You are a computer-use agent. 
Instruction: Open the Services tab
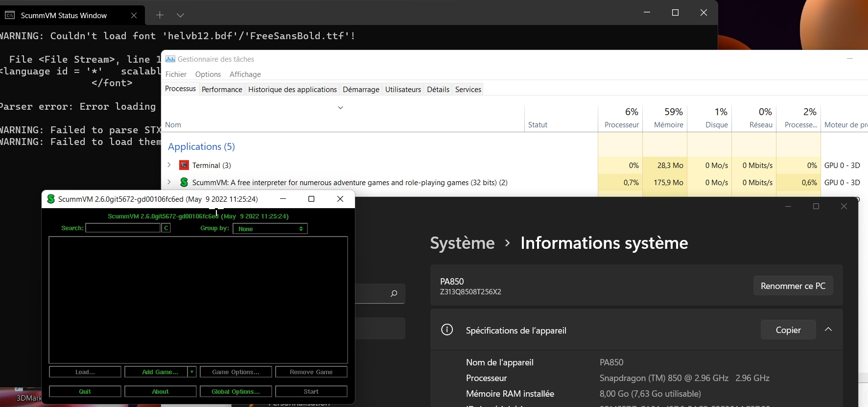pyautogui.click(x=468, y=90)
